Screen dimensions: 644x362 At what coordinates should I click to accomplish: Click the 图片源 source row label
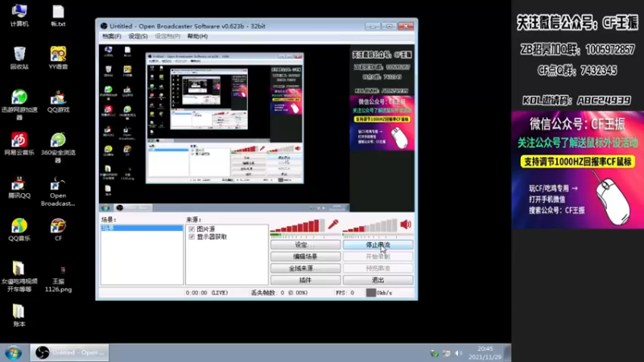[x=206, y=229]
